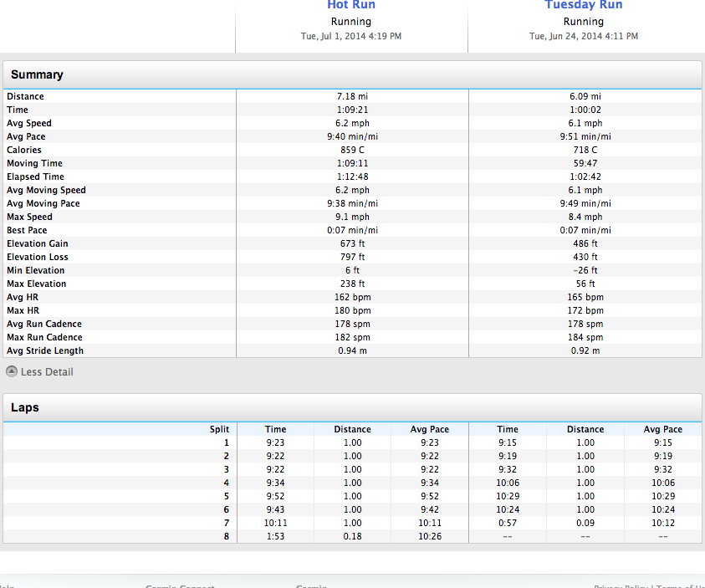Click split 8 Hot Run time 1:53
The width and height of the screenshot is (705, 588).
(275, 536)
